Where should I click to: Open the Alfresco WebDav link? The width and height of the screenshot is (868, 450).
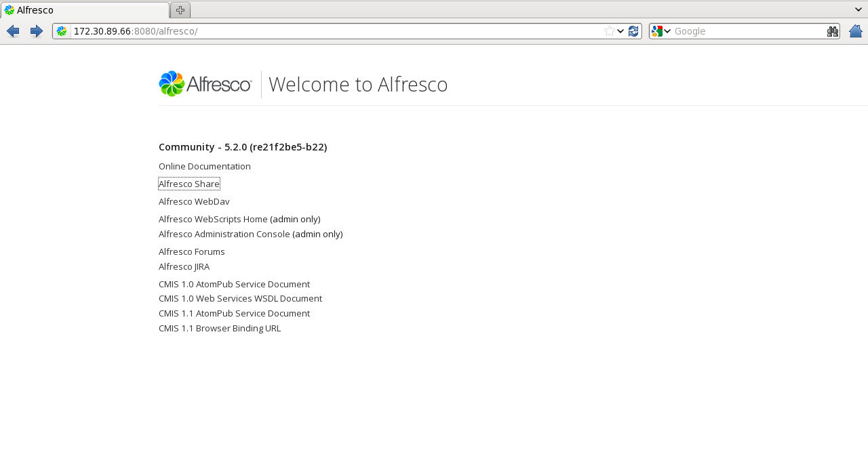tap(194, 201)
